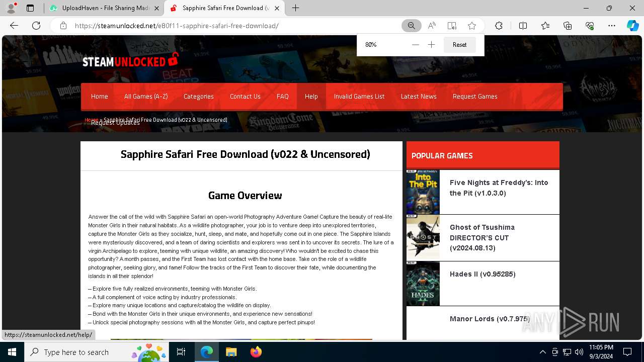Open a new browser tab

coord(295,8)
